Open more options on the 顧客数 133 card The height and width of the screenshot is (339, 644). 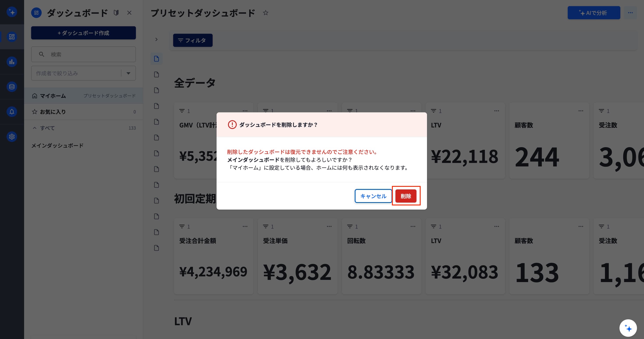click(x=581, y=226)
